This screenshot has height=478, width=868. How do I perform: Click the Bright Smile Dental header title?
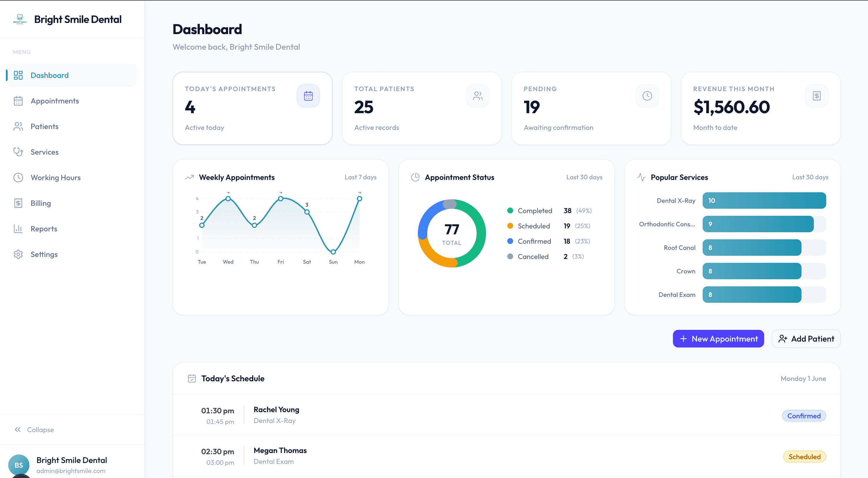78,19
